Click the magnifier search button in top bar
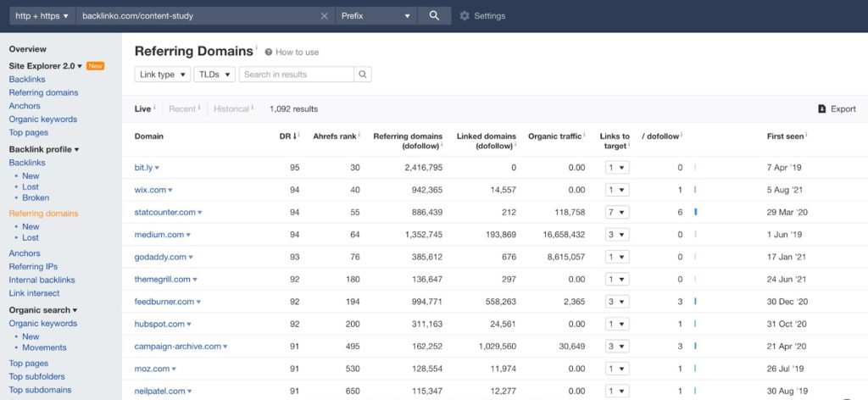Image resolution: width=868 pixels, height=400 pixels. 434,16
